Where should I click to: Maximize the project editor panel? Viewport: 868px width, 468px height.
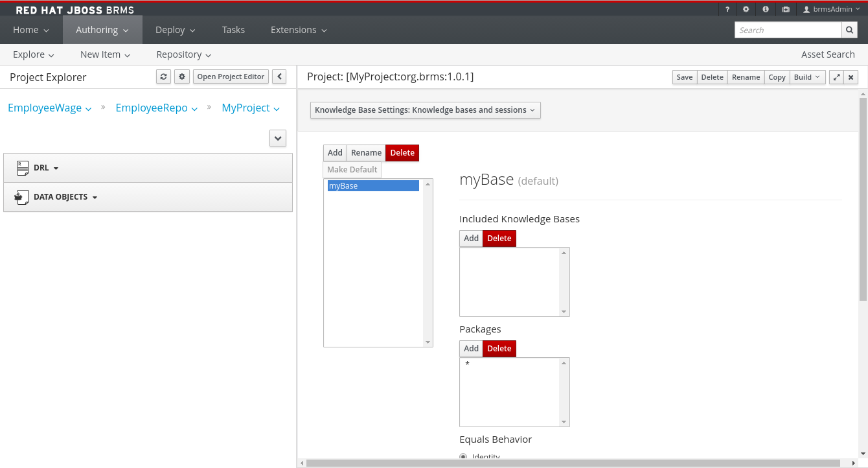tap(836, 77)
